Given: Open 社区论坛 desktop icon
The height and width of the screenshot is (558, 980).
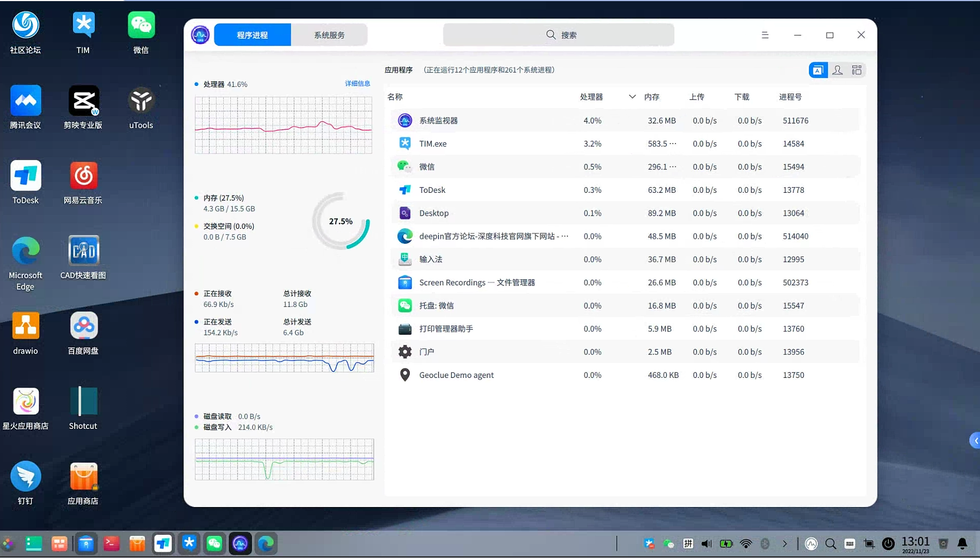Looking at the screenshot, I should click(x=25, y=32).
